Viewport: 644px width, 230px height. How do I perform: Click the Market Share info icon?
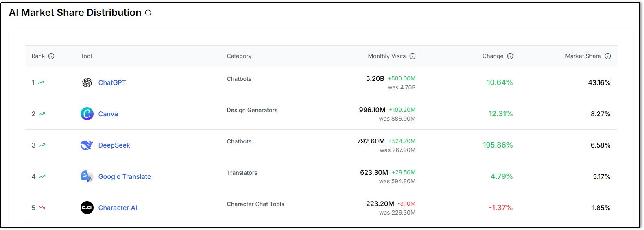608,56
